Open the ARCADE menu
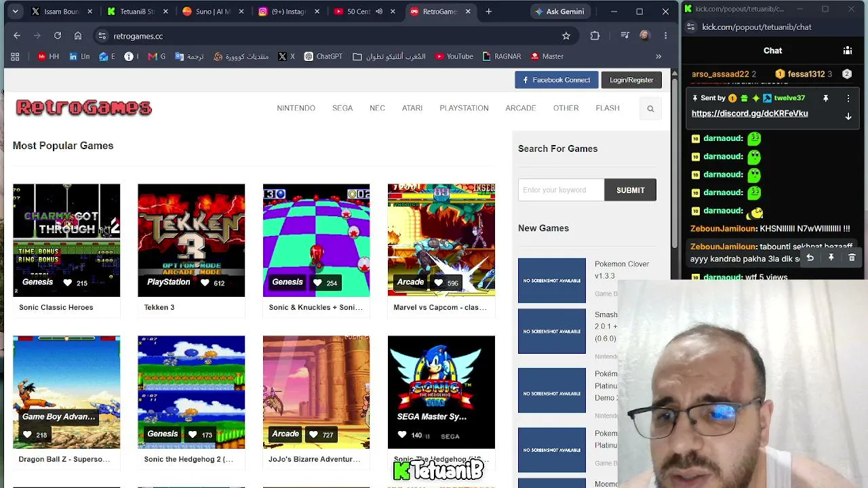Image resolution: width=868 pixels, height=488 pixels. (x=521, y=108)
